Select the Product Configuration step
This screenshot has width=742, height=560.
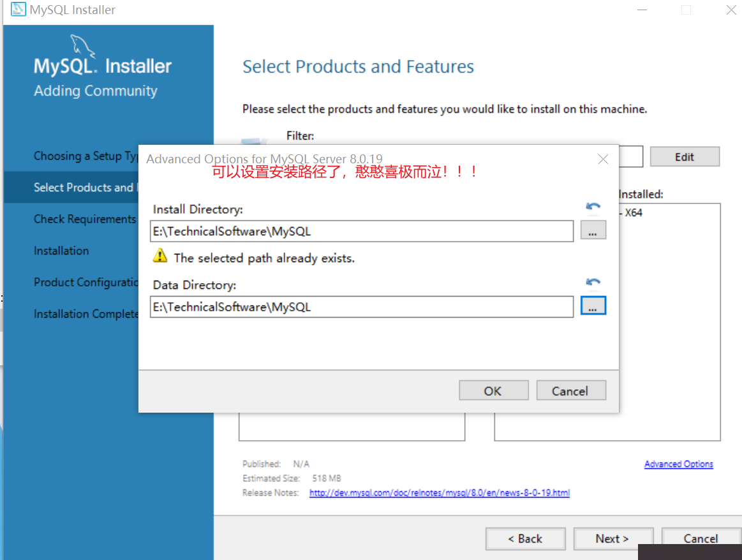85,283
